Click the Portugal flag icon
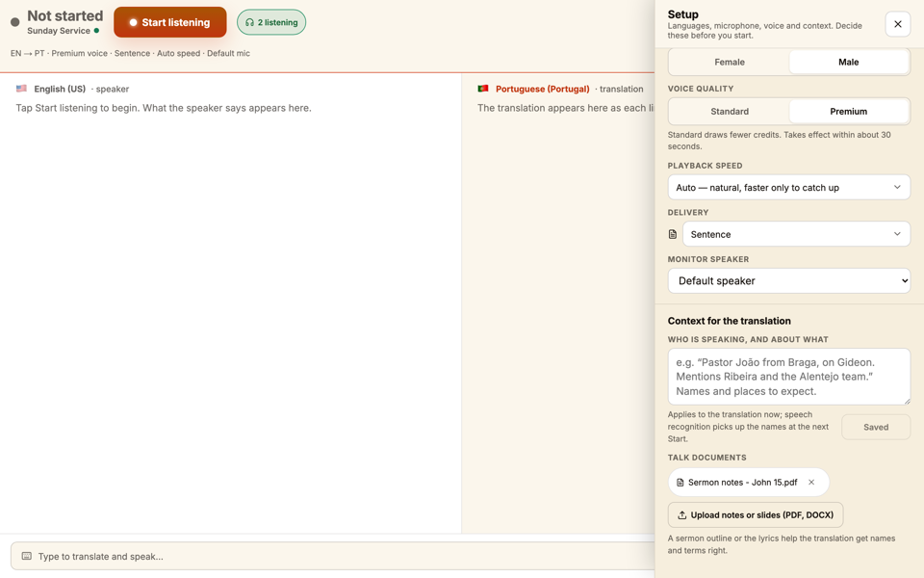Screen dimensions: 924x578 [483, 89]
